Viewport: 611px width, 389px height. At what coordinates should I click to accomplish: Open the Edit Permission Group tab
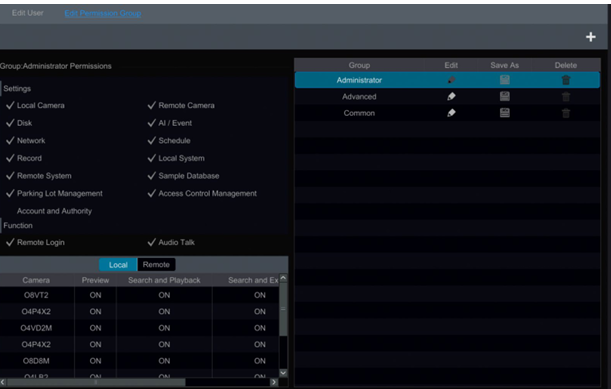(x=103, y=13)
